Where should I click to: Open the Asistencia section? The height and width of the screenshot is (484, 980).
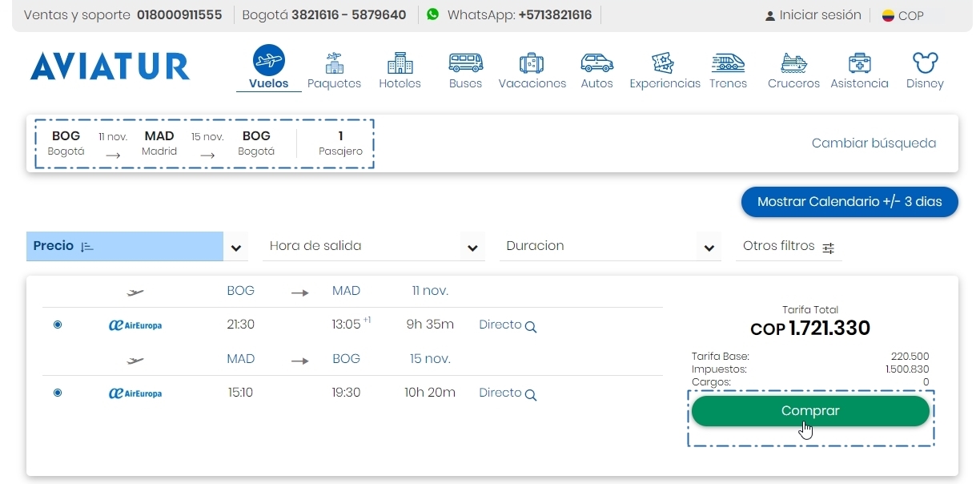coord(859,71)
